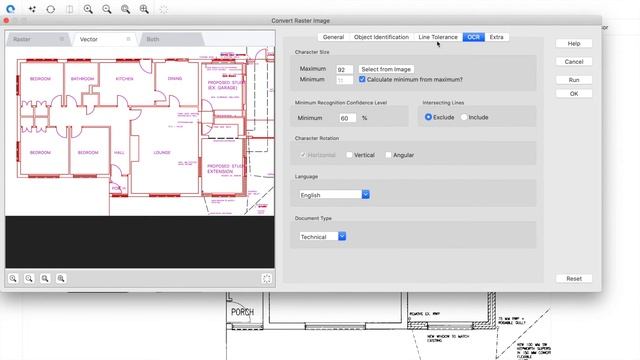The width and height of the screenshot is (640, 360).
Task: Select the OCR tab
Action: click(x=473, y=37)
